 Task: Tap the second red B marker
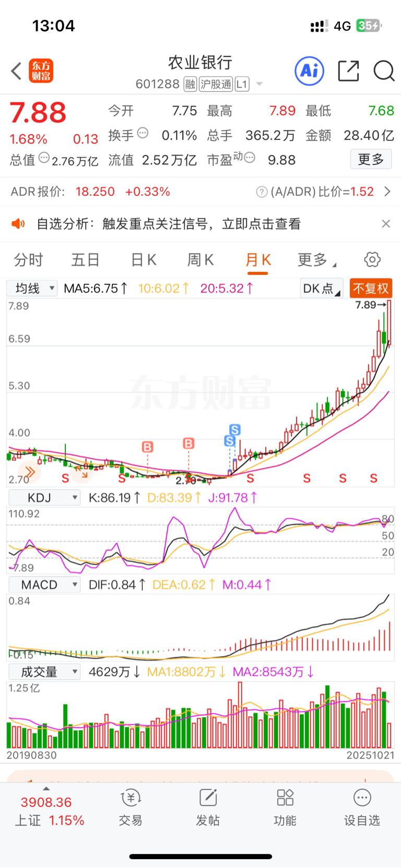(x=188, y=443)
